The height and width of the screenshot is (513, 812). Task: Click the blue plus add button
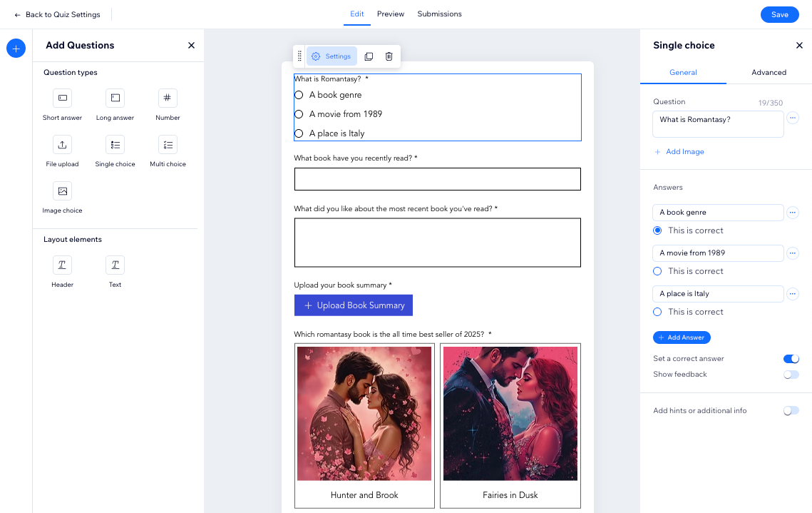(x=16, y=49)
